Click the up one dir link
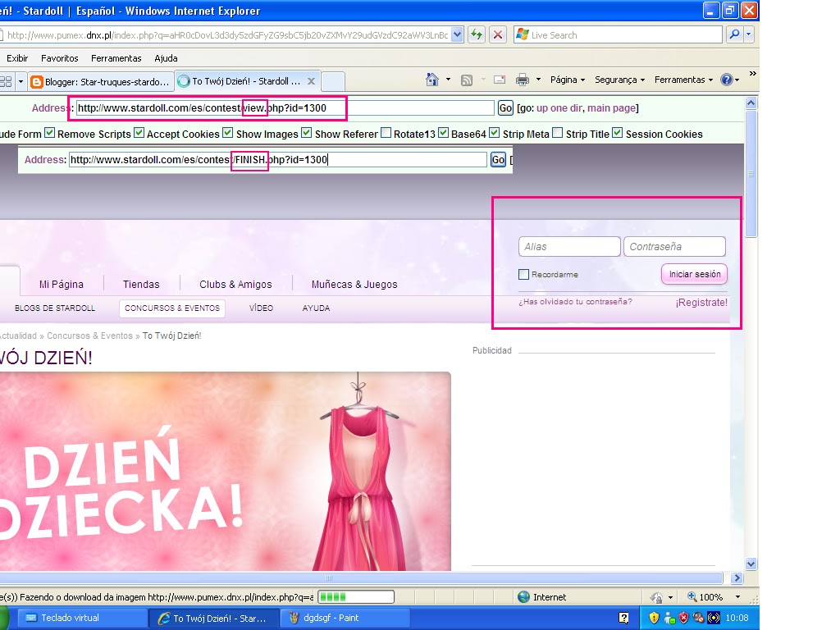This screenshot has width=840, height=630. (x=559, y=108)
